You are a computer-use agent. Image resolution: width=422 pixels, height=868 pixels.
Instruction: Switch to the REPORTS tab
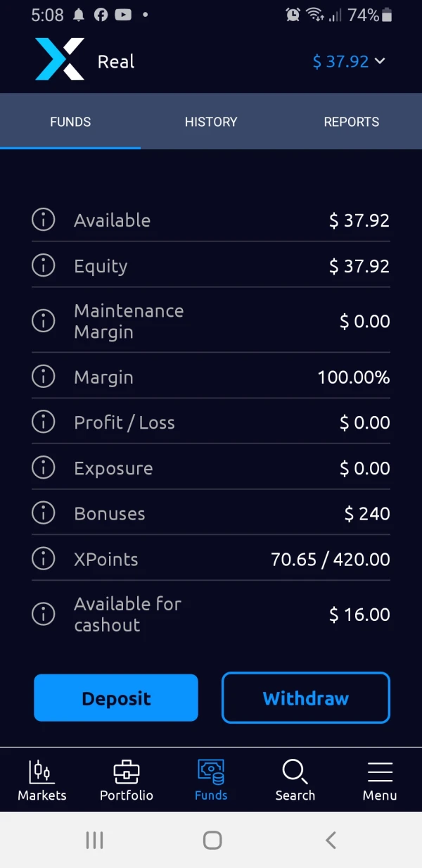tap(351, 122)
